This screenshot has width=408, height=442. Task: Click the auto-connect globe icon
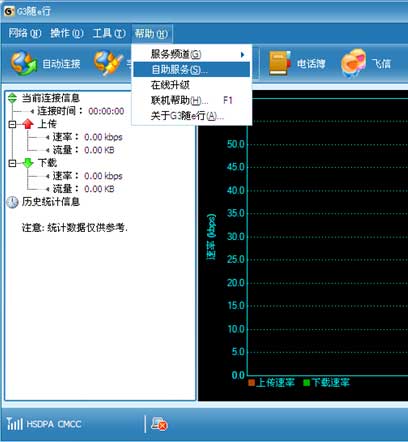click(x=23, y=63)
